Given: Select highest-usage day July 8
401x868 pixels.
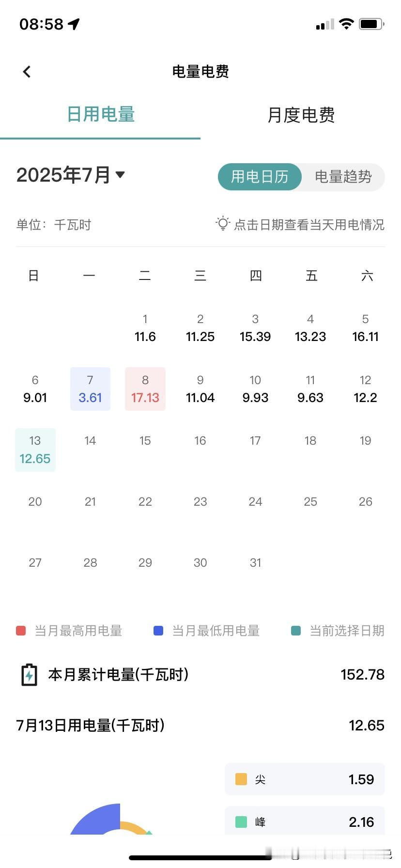Looking at the screenshot, I should click(x=145, y=389).
